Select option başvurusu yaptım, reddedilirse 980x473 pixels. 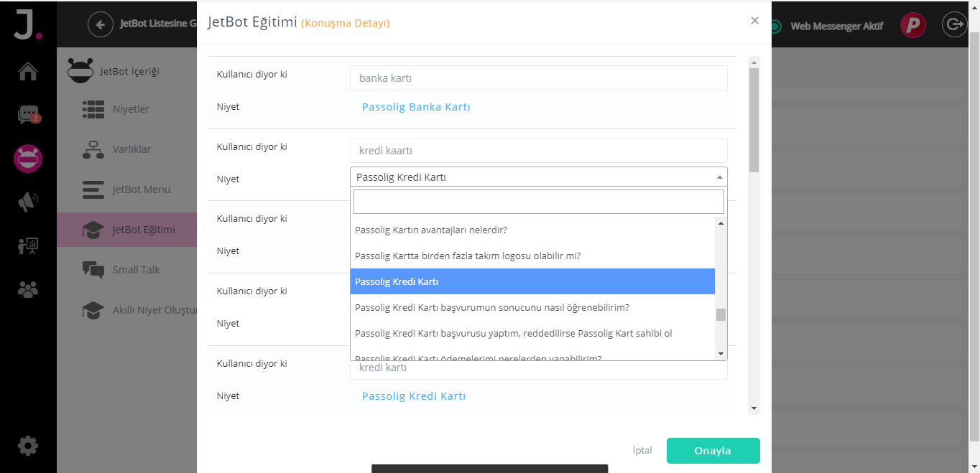[532, 333]
